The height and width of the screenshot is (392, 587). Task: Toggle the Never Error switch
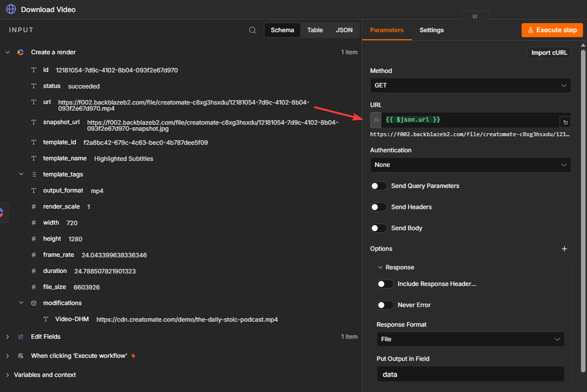(x=385, y=305)
